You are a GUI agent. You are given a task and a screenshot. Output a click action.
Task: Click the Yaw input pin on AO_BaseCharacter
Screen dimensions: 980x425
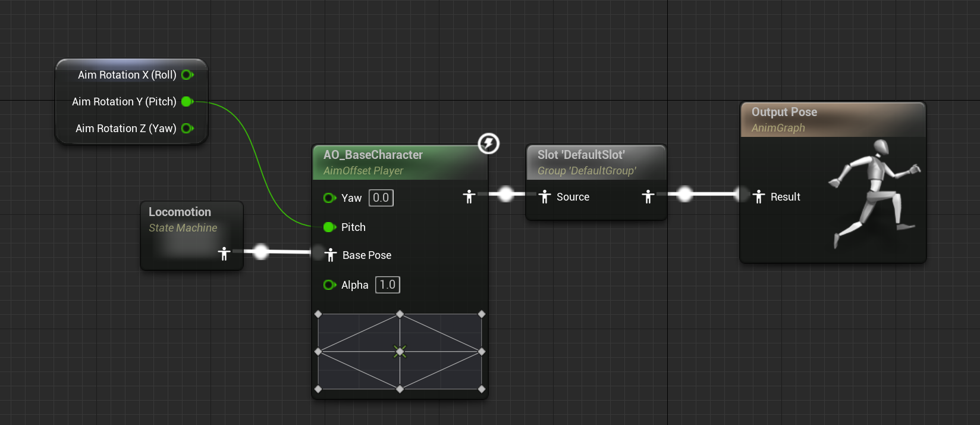pos(329,198)
